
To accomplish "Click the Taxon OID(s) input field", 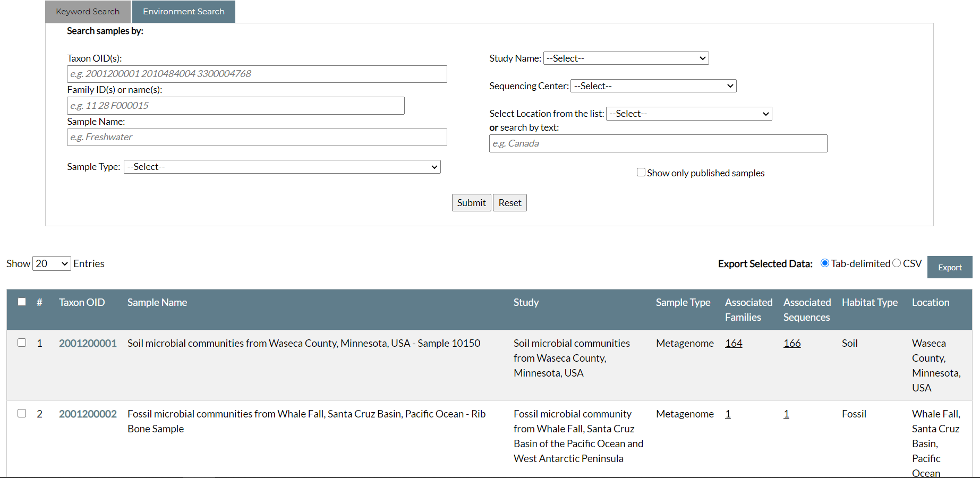I will tap(257, 74).
